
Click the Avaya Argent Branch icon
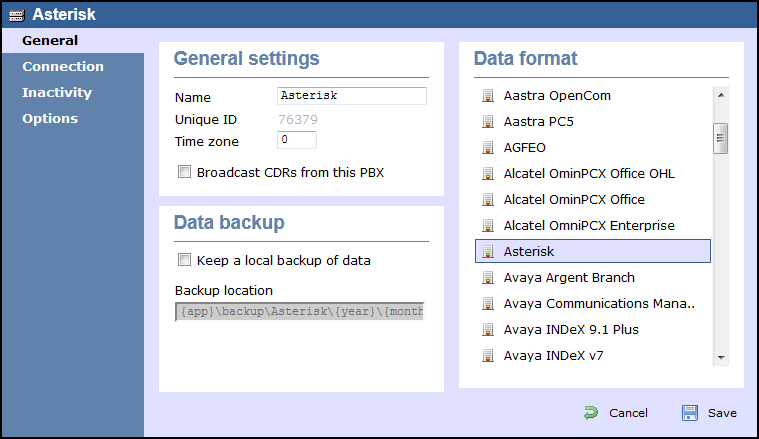(488, 277)
